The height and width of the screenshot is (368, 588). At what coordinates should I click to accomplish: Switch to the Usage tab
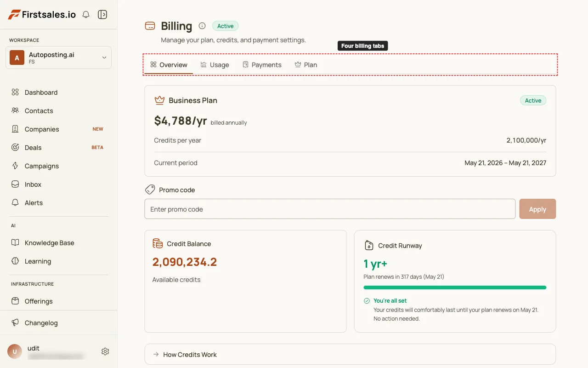(215, 65)
